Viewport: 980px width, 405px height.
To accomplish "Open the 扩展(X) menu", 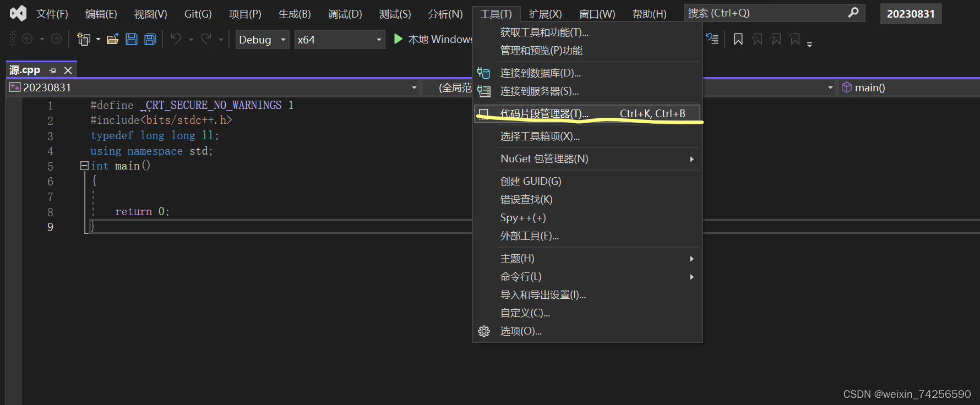I will 546,14.
